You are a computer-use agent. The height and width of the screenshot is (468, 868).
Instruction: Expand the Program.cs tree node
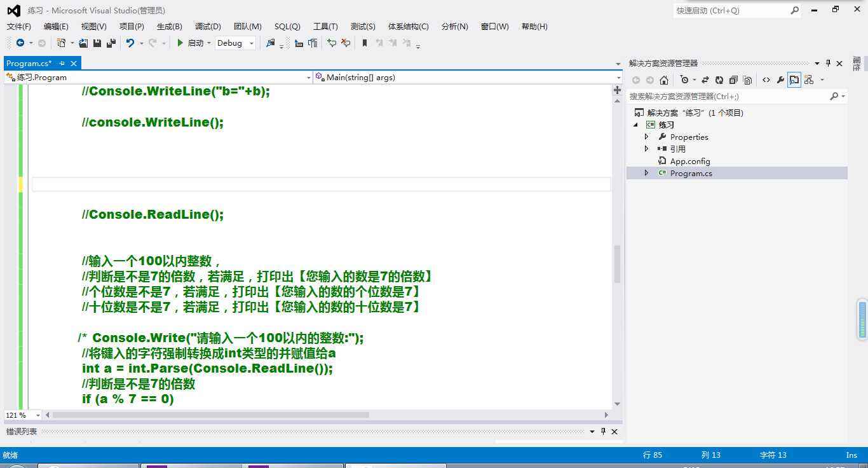[647, 173]
